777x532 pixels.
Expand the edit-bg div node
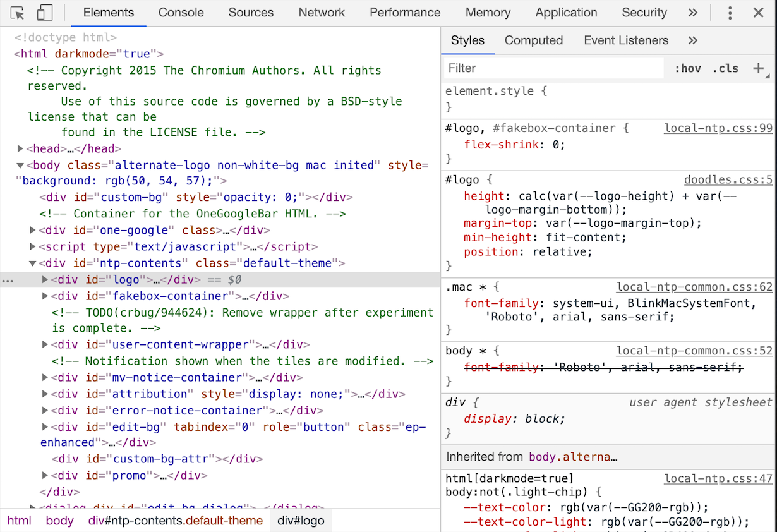tap(45, 427)
